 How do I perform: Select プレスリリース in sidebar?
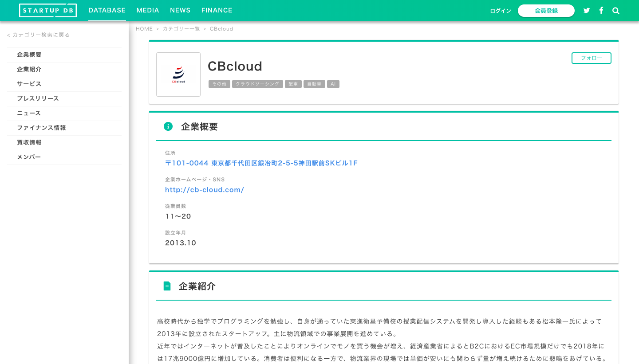(x=64, y=99)
